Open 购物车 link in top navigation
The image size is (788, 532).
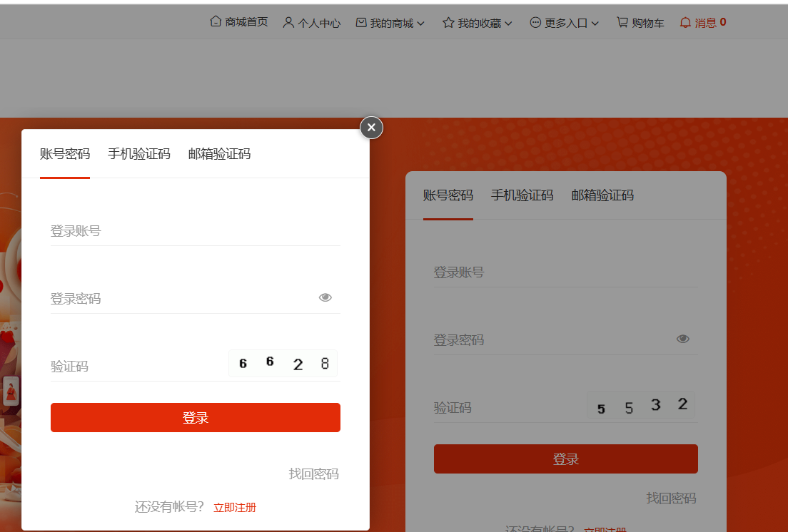[x=648, y=23]
